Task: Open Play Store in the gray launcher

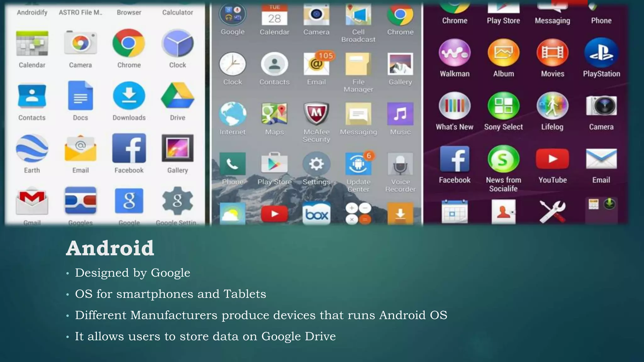Action: tap(275, 163)
